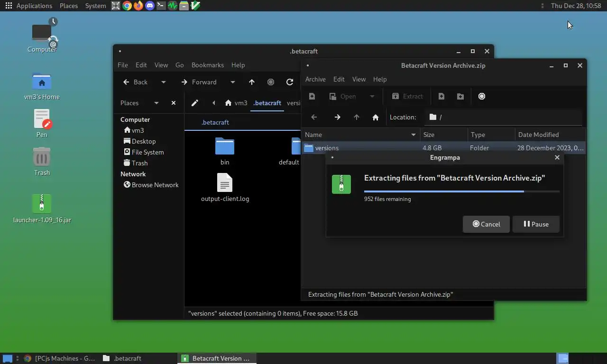Click the green checkmark V launcher icon
The width and height of the screenshot is (607, 364).
click(195, 6)
